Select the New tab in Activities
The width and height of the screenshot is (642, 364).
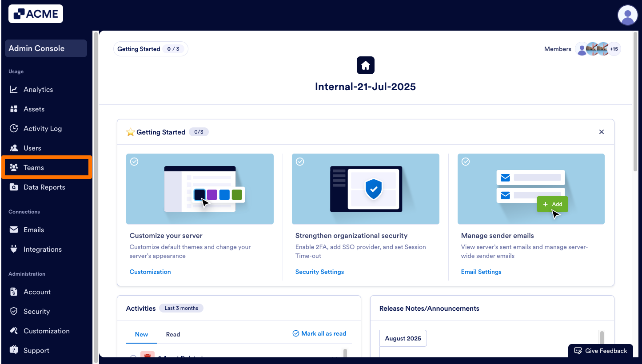(x=141, y=334)
